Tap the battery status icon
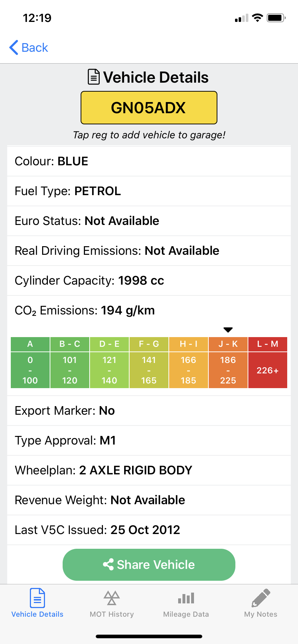 (276, 18)
